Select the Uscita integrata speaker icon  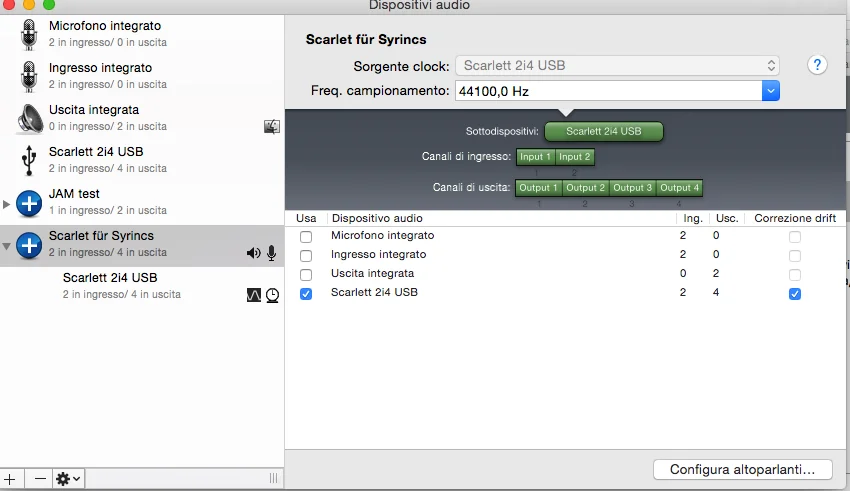30,118
